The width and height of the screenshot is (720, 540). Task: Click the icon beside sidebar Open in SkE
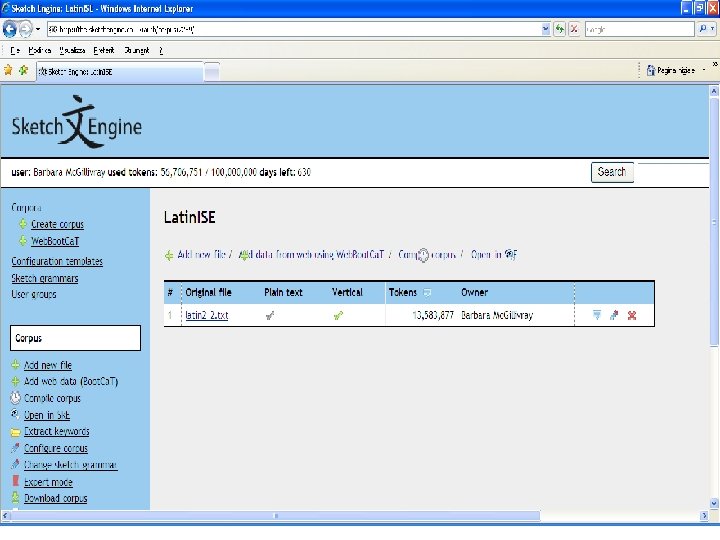pos(15,414)
